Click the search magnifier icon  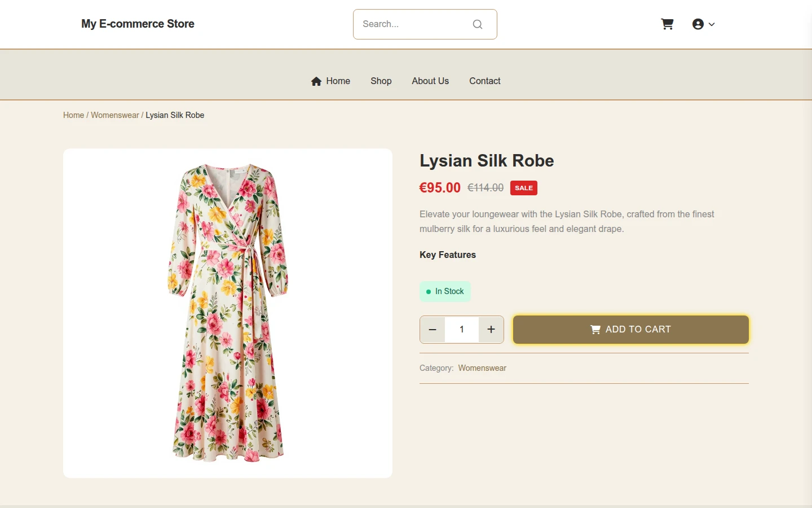[x=478, y=24]
